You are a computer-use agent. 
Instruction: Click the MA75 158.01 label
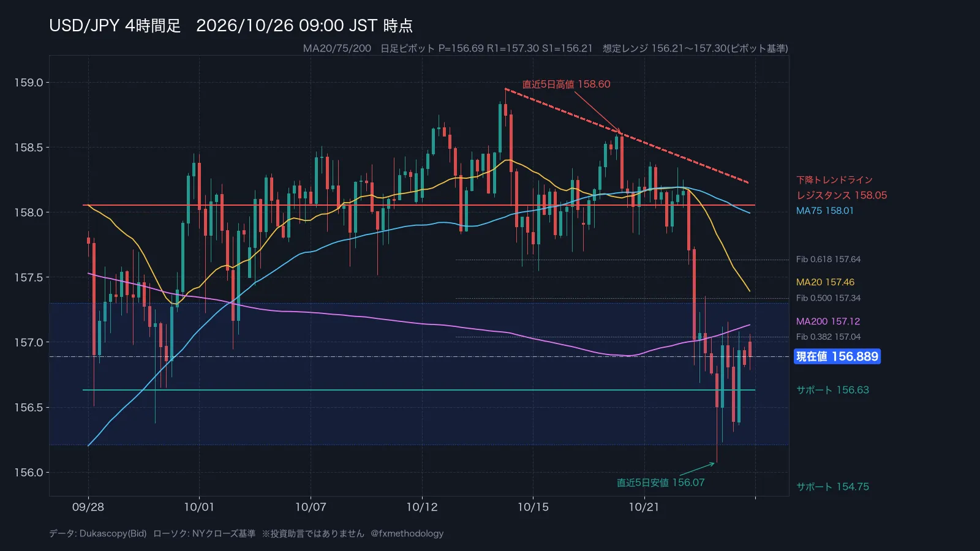pos(824,211)
